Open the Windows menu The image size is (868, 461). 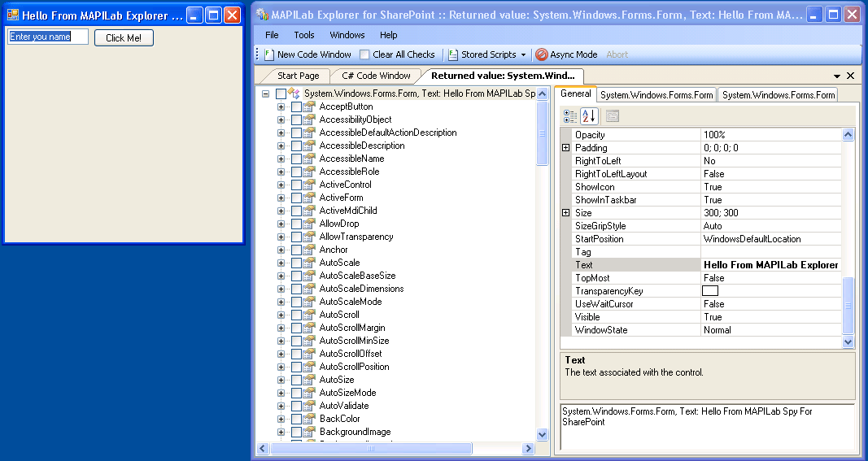(x=347, y=35)
